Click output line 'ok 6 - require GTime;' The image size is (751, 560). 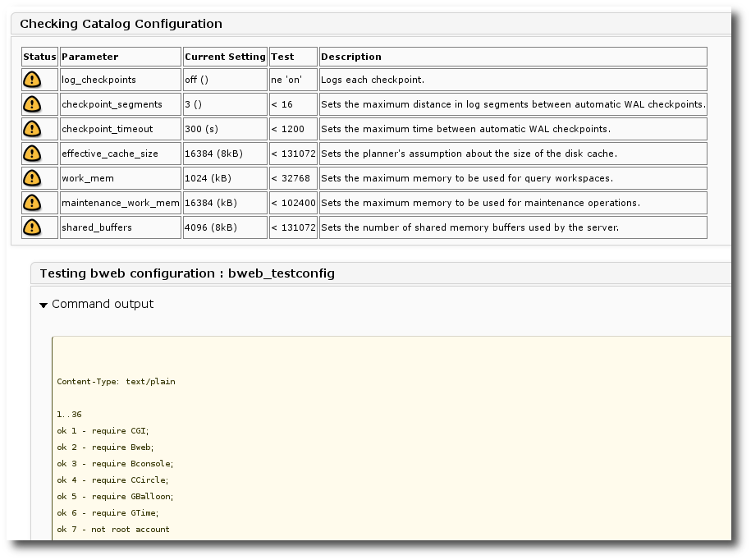tap(108, 512)
